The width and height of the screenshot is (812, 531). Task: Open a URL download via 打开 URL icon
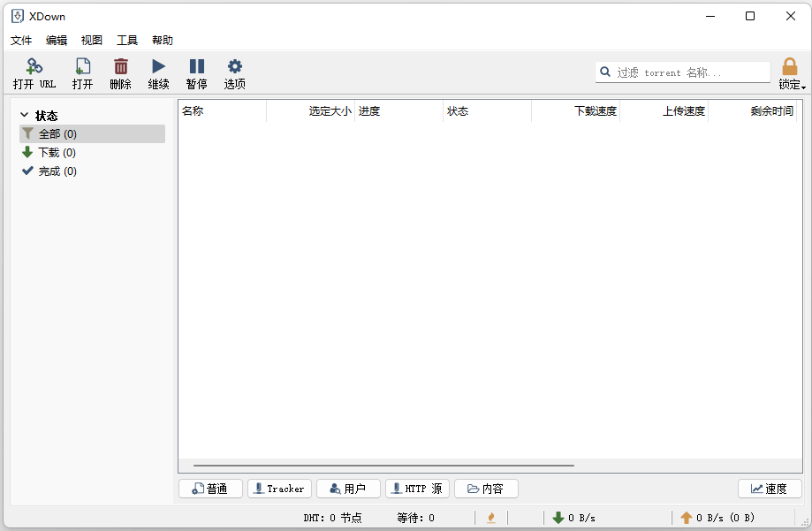coord(34,72)
